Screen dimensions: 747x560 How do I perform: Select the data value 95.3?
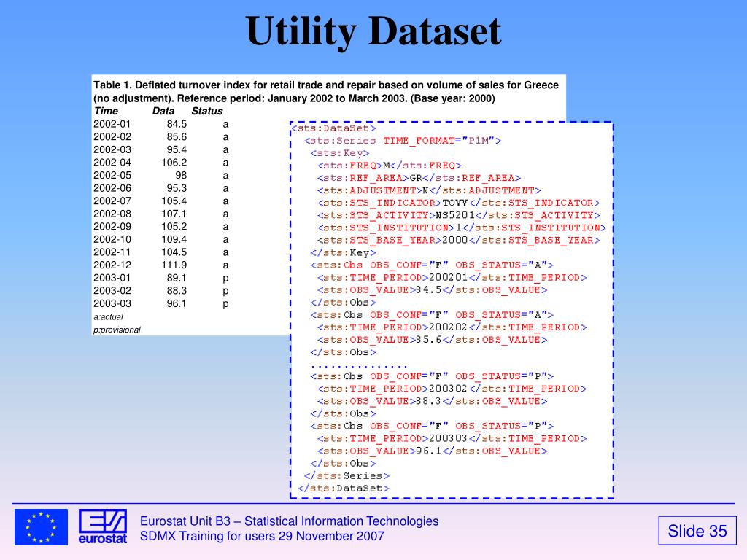[x=177, y=188]
